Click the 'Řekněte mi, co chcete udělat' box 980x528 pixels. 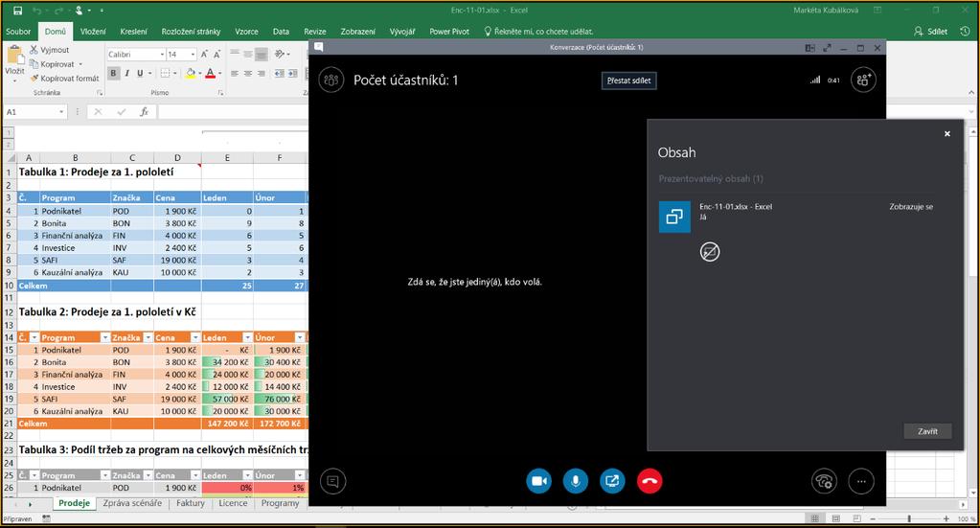[538, 32]
